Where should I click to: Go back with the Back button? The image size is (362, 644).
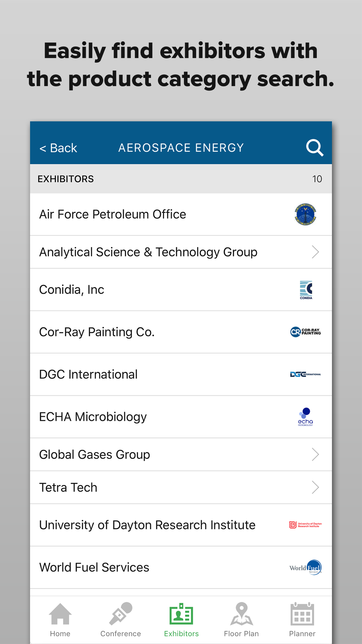click(x=58, y=148)
